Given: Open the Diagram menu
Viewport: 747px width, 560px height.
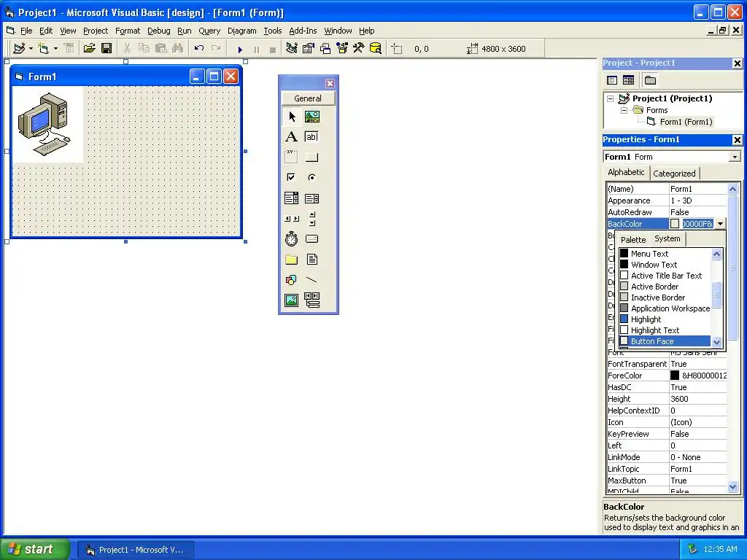Looking at the screenshot, I should 241,31.
